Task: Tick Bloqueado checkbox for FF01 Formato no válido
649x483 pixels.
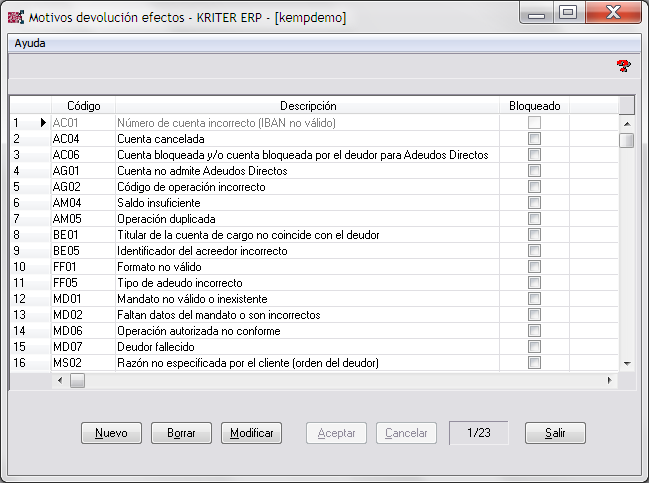Action: (534, 267)
